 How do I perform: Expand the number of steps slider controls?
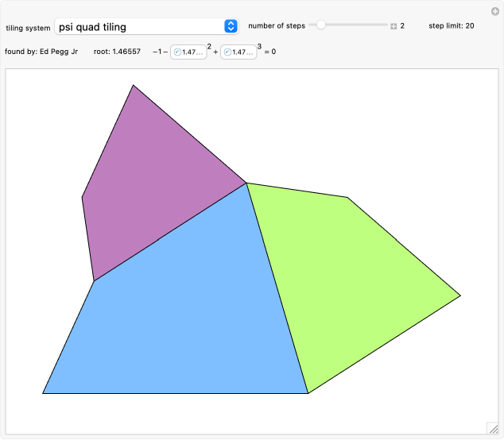[x=393, y=26]
